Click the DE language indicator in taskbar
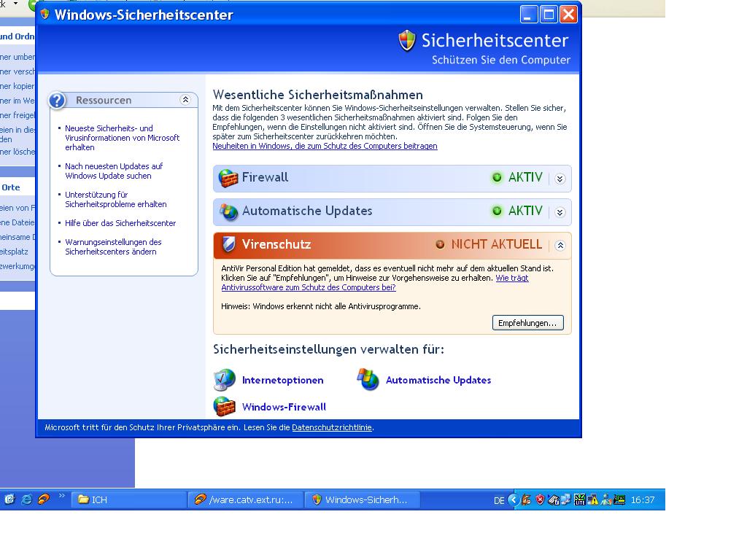The height and width of the screenshot is (560, 747). point(499,500)
